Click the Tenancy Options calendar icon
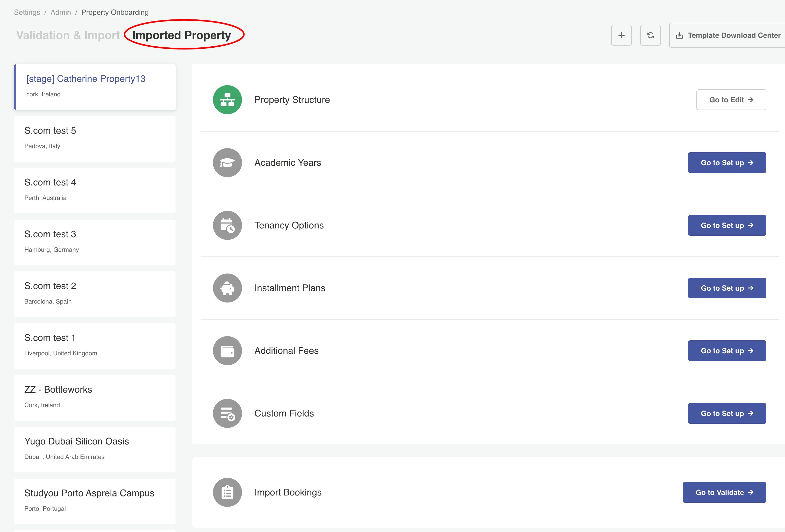The image size is (785, 532). [x=227, y=225]
